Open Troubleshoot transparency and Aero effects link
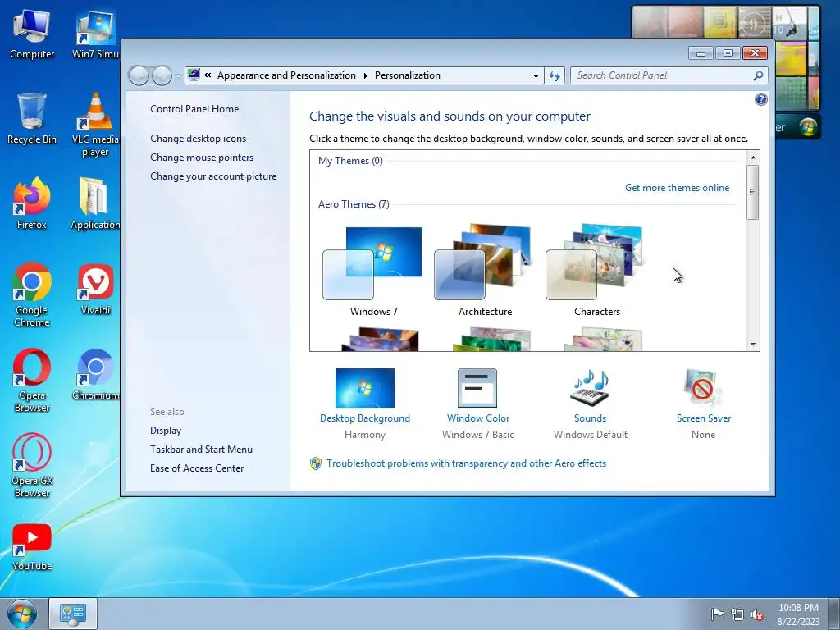 coord(466,463)
